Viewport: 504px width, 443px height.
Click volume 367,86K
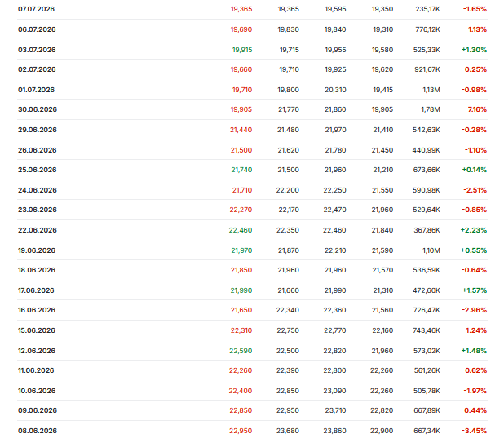(427, 230)
